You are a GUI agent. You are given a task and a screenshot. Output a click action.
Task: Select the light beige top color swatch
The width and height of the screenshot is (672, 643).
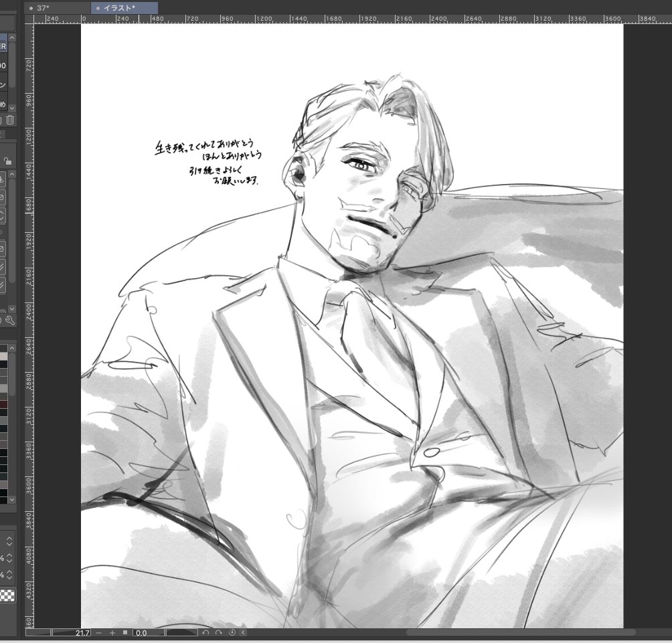3,357
